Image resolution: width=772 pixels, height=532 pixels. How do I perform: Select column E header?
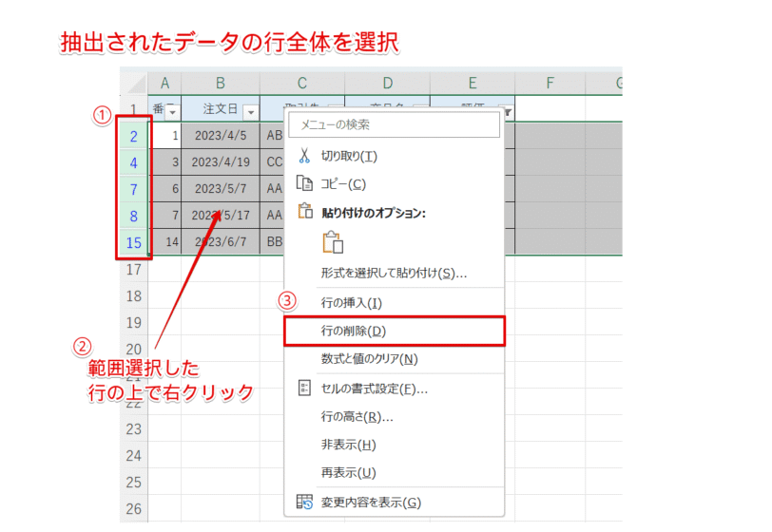pos(473,84)
